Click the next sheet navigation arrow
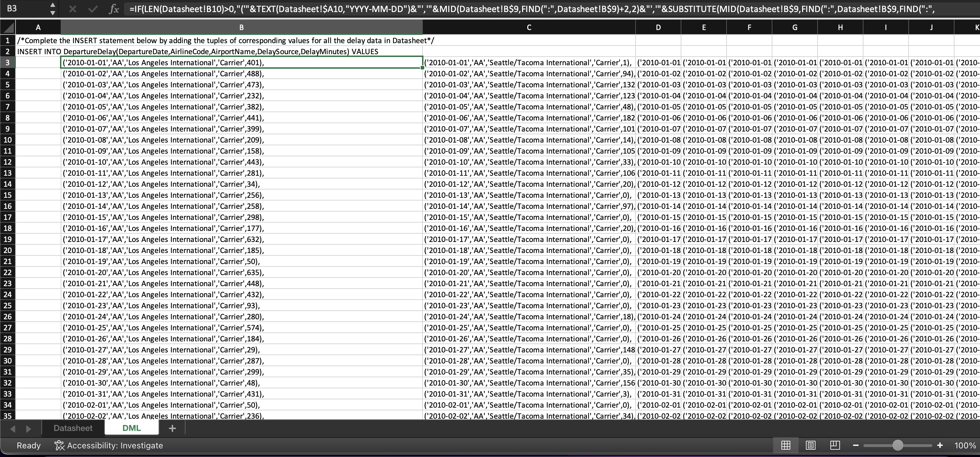The image size is (980, 457). coord(29,428)
